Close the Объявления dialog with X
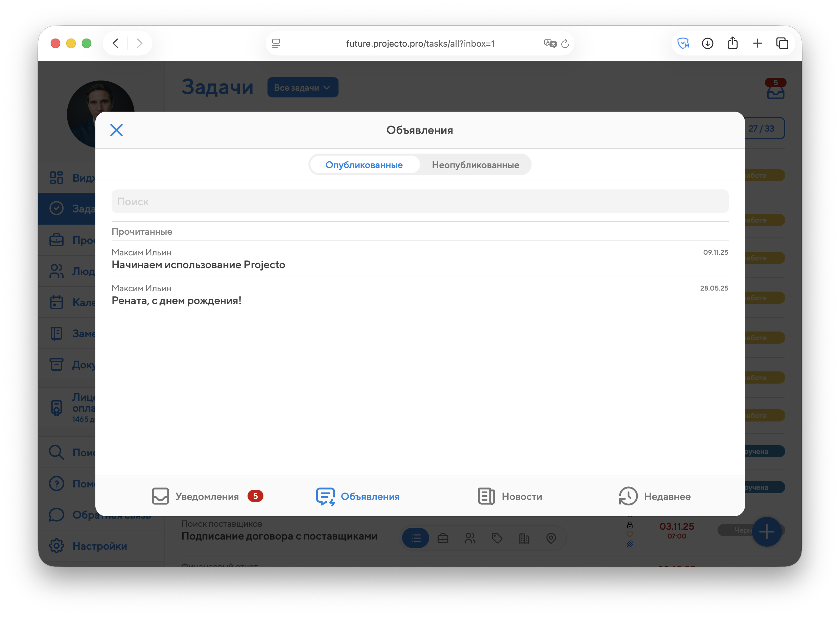 pyautogui.click(x=116, y=130)
